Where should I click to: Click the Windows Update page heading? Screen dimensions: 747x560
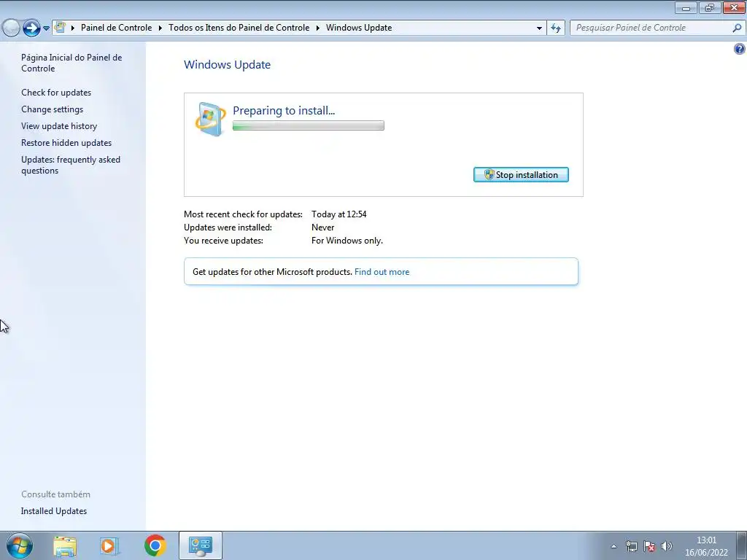pos(228,65)
